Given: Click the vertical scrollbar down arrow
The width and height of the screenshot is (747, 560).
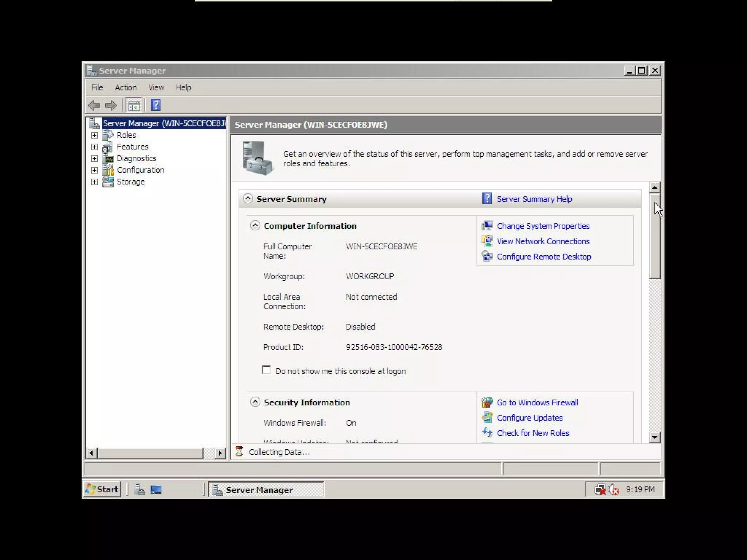Looking at the screenshot, I should 655,437.
